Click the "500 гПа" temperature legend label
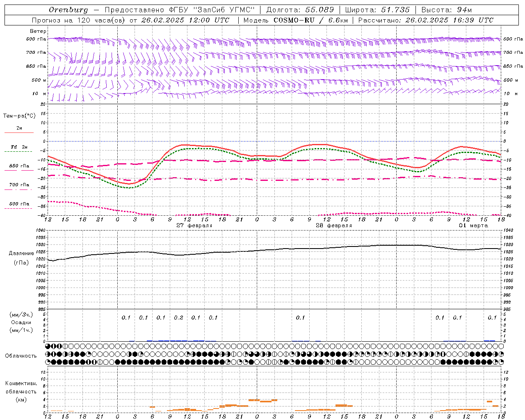Viewport: 525px width, 420px height. click(19, 204)
